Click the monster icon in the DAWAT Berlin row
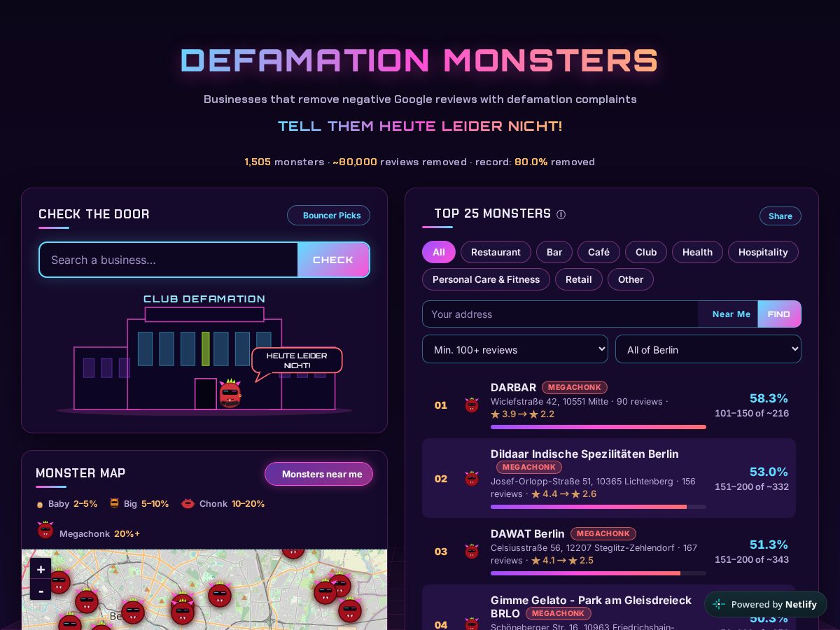This screenshot has height=630, width=840. [472, 551]
